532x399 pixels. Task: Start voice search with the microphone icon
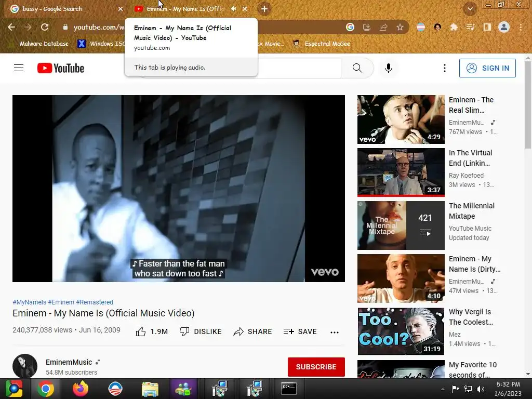tap(389, 68)
